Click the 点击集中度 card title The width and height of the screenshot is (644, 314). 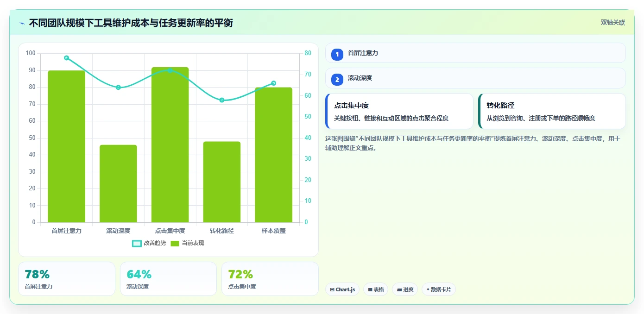pos(351,106)
